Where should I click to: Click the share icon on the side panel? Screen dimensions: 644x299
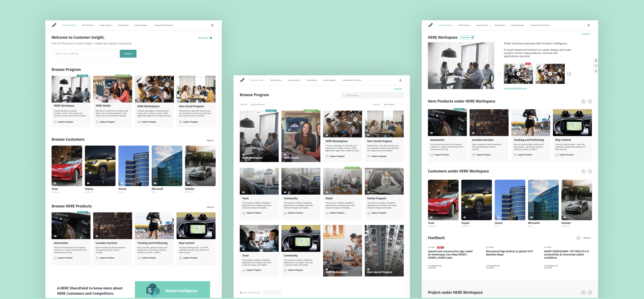point(596,71)
